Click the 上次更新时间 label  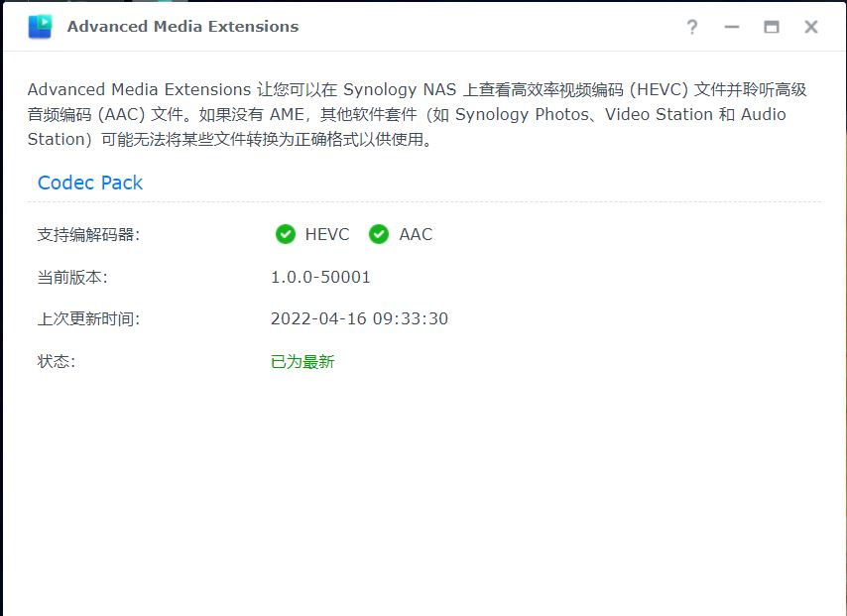point(88,318)
